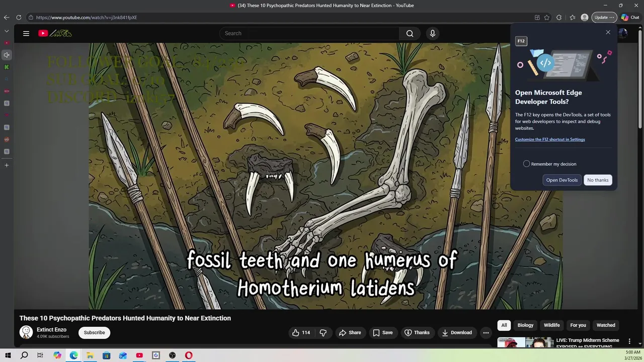644x362 pixels.
Task: Switch to the Reddit tab in vertical tabs
Action: (7, 139)
